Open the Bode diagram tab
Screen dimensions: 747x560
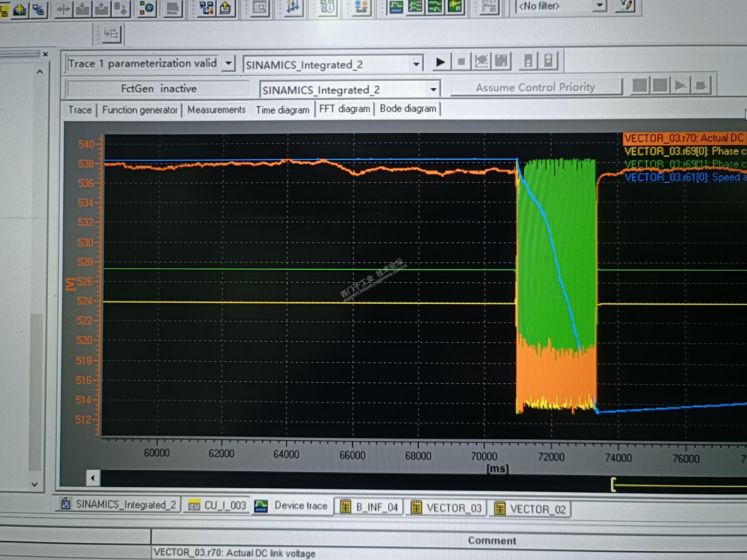408,109
